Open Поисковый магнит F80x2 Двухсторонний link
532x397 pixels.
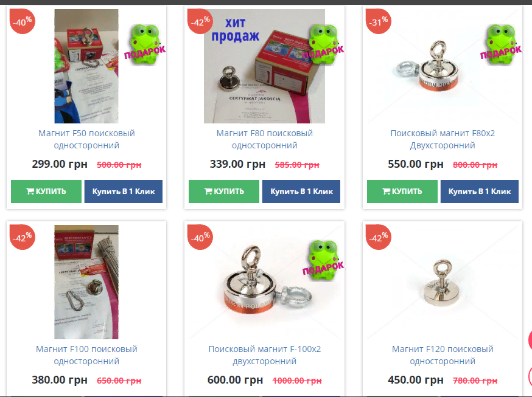click(x=443, y=139)
